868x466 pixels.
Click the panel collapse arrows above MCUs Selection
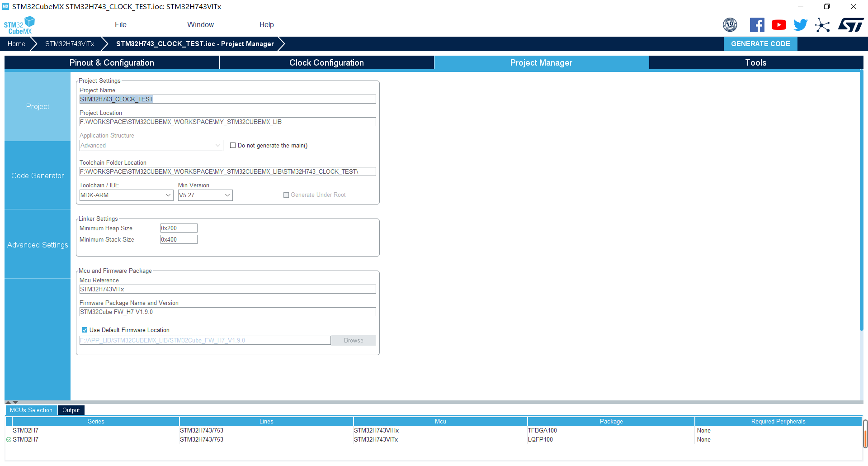point(12,402)
